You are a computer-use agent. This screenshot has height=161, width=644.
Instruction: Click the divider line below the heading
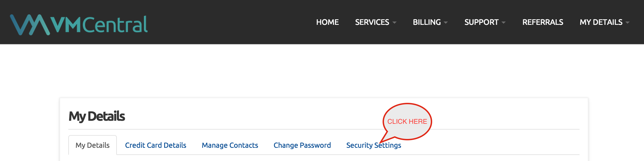coord(324,129)
